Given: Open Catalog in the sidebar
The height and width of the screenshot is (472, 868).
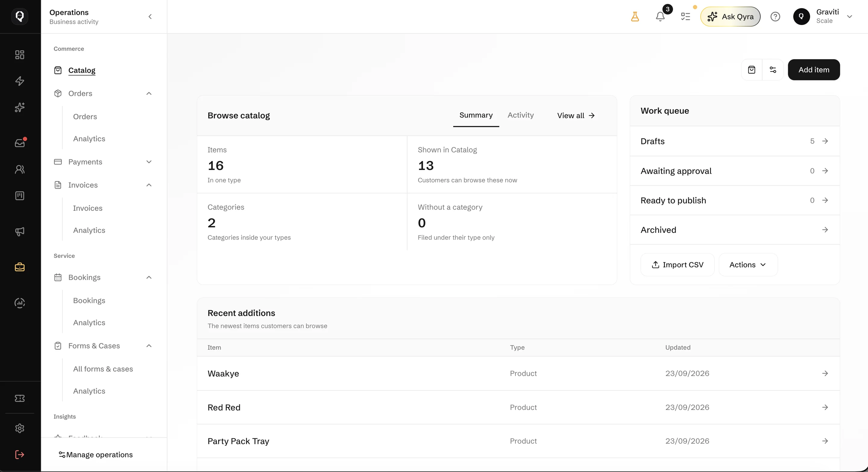Looking at the screenshot, I should click(82, 70).
